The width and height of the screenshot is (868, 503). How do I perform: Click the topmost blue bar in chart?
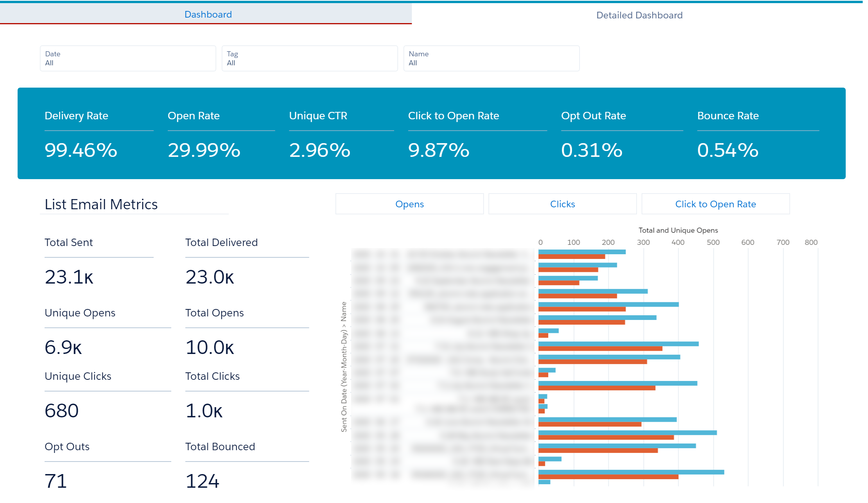pyautogui.click(x=581, y=252)
